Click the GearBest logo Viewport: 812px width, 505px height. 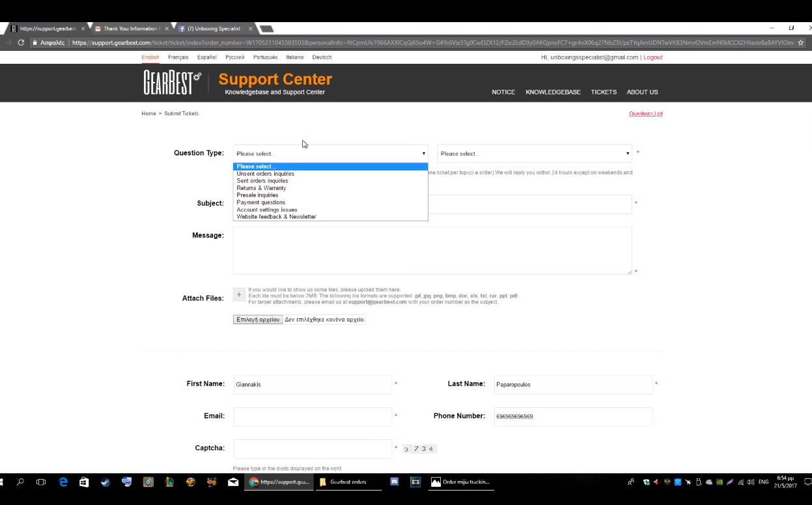(x=172, y=83)
